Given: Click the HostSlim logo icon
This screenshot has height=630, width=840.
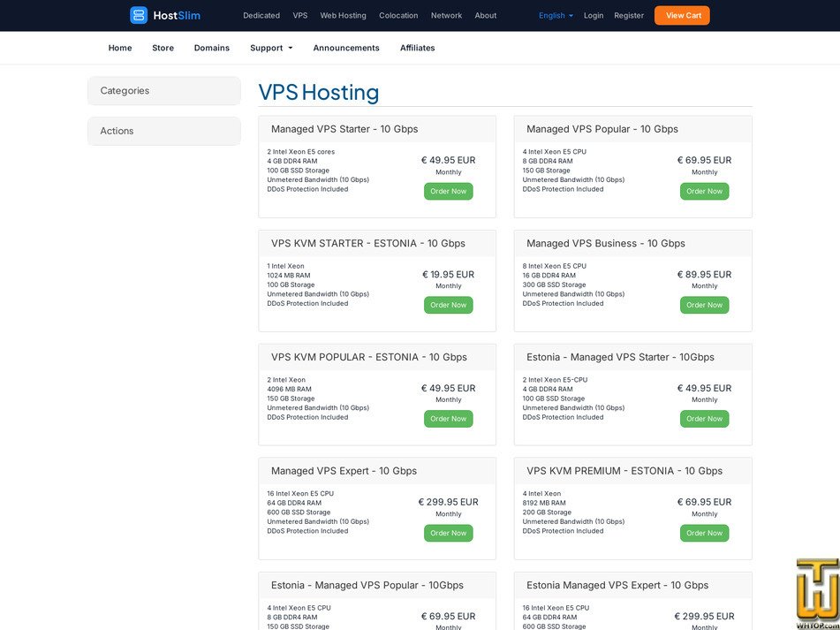Looking at the screenshot, I should click(138, 16).
